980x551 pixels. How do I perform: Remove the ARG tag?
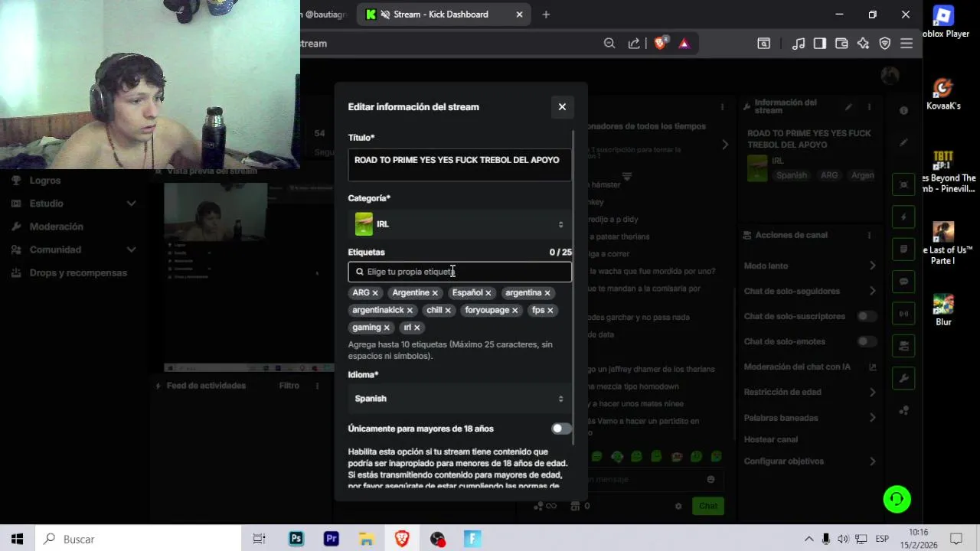[x=375, y=293]
